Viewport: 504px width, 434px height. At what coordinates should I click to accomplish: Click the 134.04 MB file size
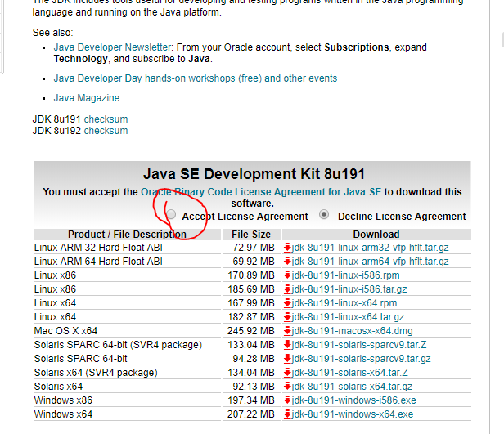251,373
